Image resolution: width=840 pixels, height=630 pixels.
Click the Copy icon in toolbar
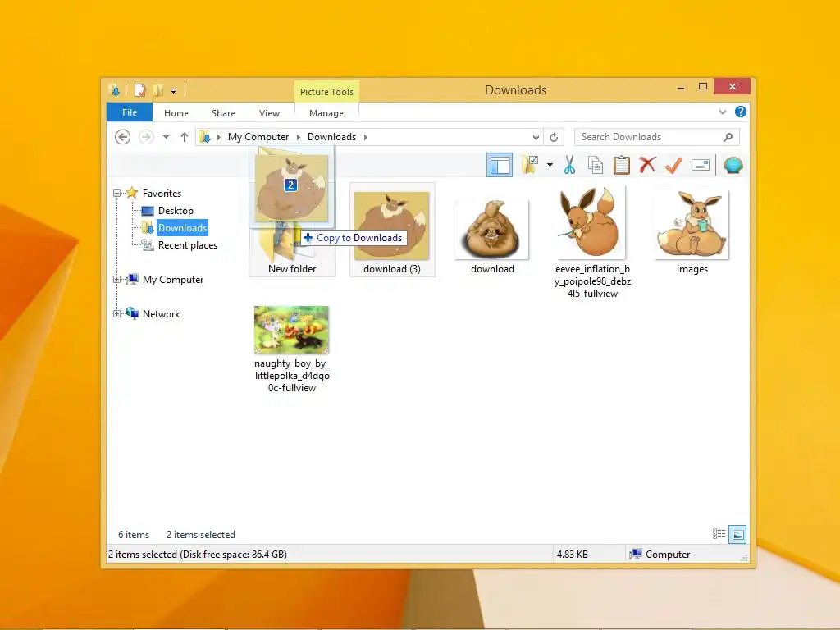(x=596, y=165)
